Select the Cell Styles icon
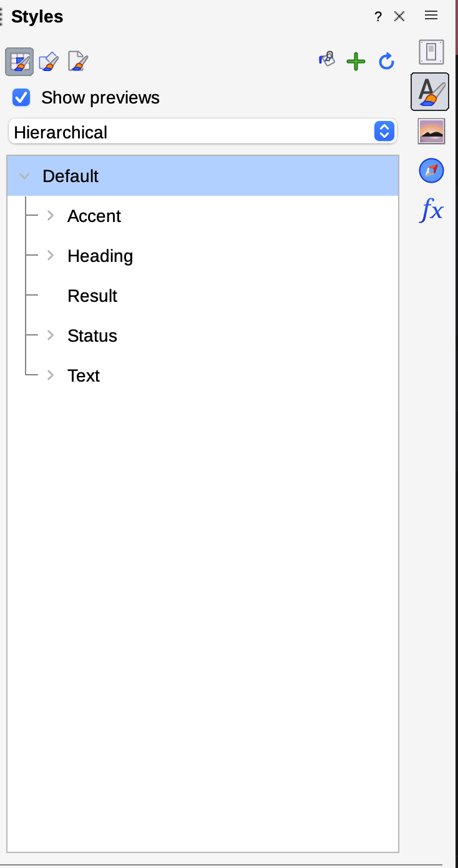 pos(19,62)
